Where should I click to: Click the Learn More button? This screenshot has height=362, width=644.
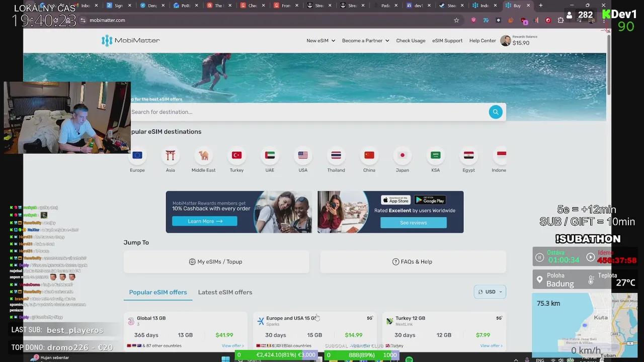tap(205, 221)
